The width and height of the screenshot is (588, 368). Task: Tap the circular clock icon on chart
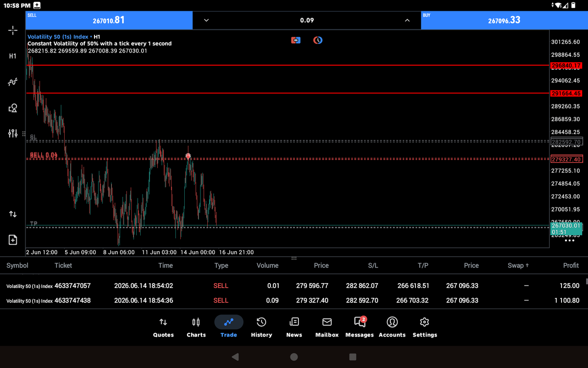point(318,40)
